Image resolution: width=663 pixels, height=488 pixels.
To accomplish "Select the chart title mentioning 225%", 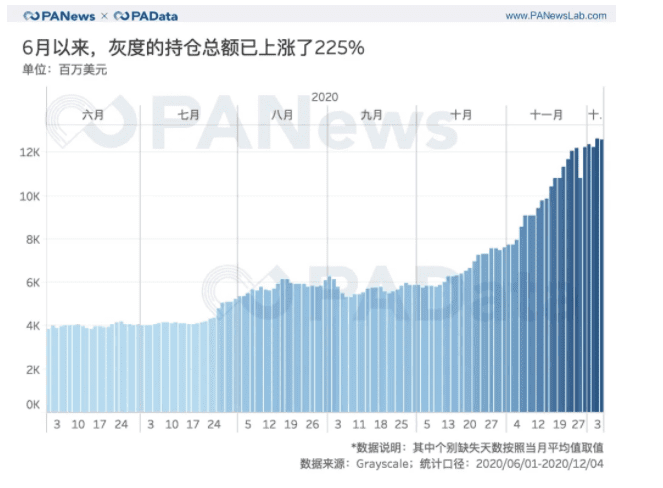I will click(193, 47).
